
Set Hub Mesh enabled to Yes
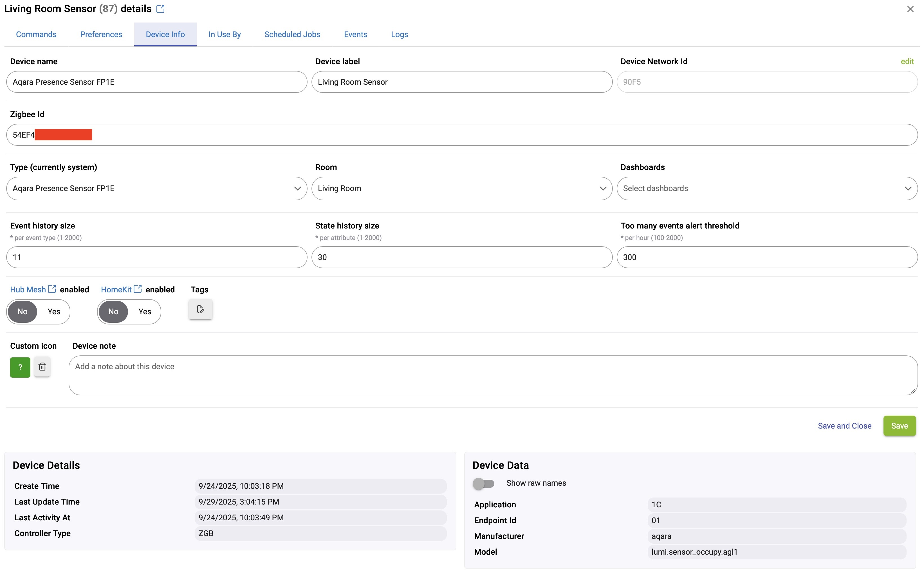(54, 312)
